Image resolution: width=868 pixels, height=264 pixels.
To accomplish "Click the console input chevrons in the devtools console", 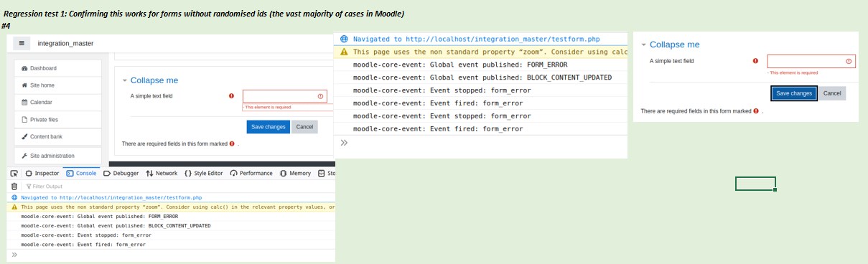I will [14, 255].
